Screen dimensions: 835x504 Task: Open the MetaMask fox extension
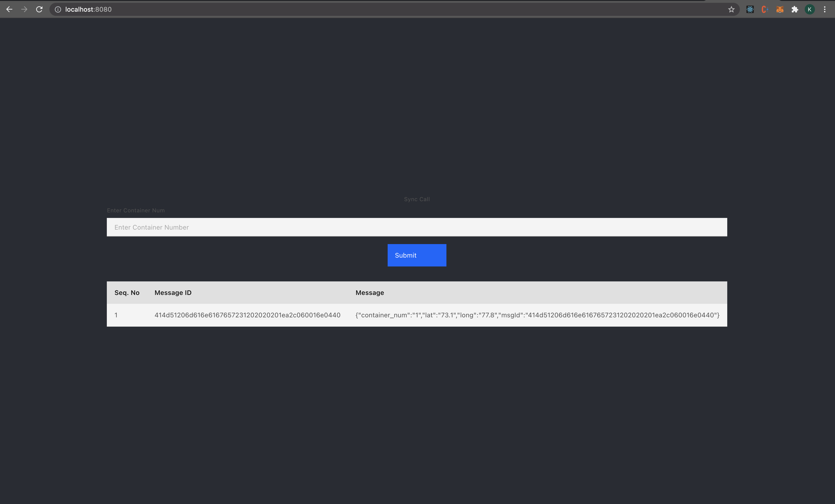[780, 10]
